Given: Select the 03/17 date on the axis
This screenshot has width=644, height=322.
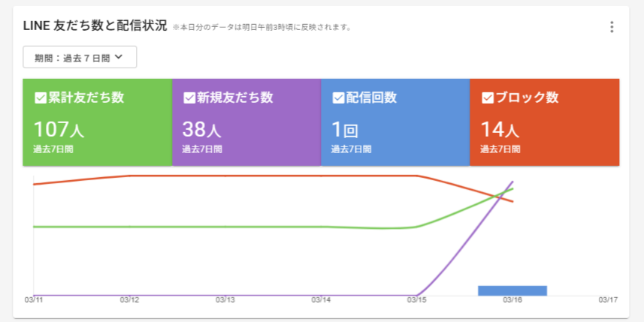Looking at the screenshot, I should (607, 300).
